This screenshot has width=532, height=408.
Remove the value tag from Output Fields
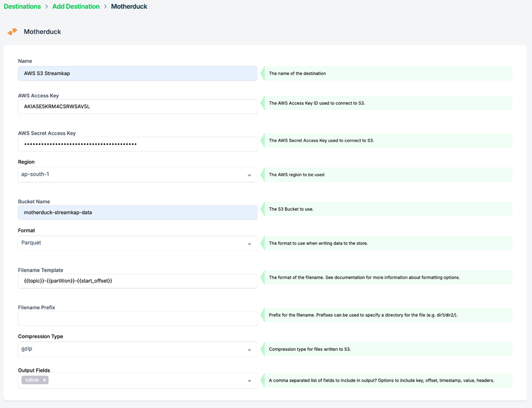[x=44, y=380]
